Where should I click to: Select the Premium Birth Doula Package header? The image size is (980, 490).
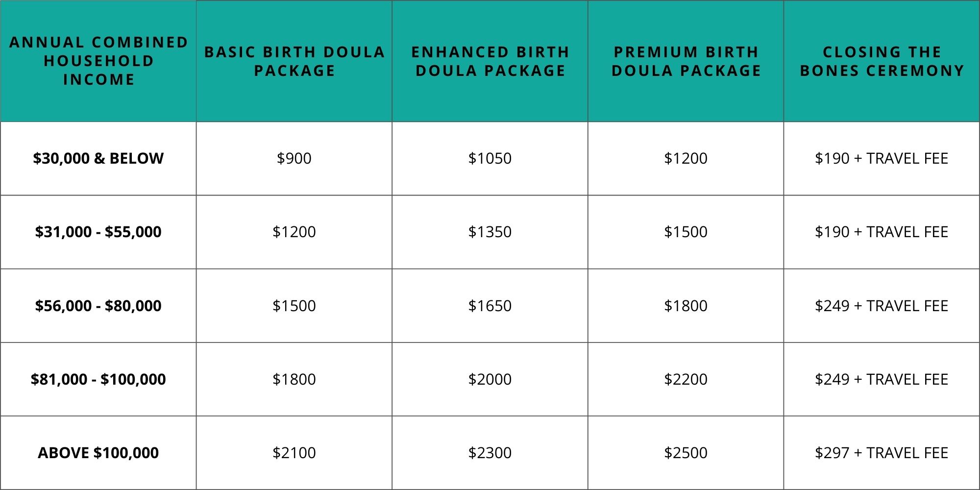coord(686,61)
